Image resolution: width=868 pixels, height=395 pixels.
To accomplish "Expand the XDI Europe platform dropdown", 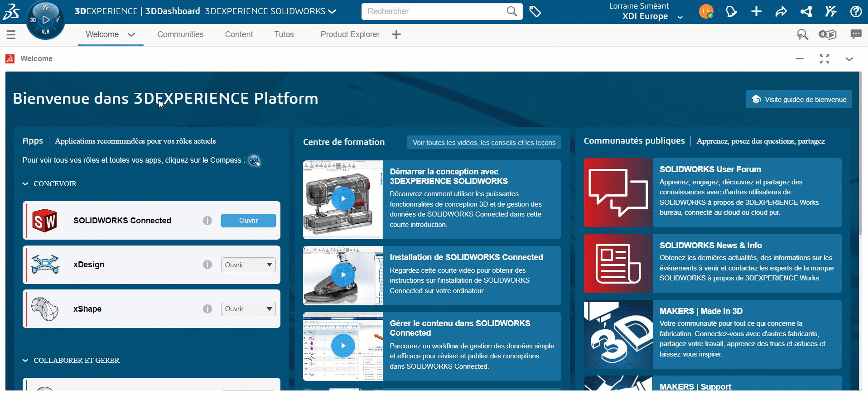I will point(680,17).
